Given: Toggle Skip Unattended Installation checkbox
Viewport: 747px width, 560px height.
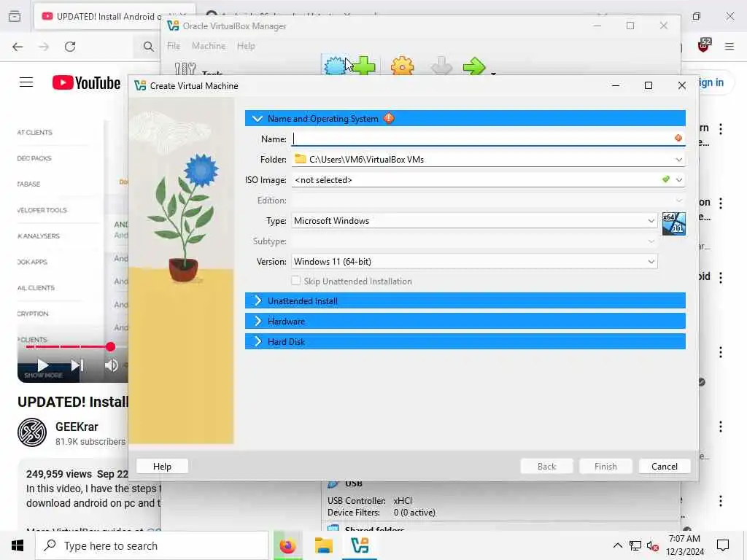Looking at the screenshot, I should pos(296,281).
